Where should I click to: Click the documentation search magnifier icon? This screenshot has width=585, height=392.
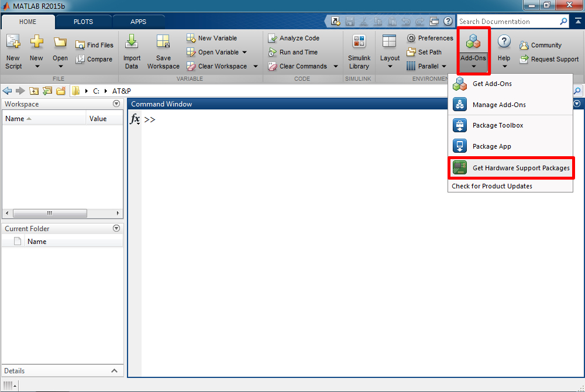[x=564, y=22]
